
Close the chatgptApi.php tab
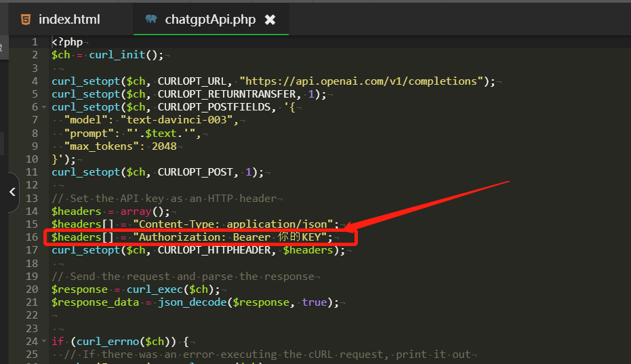(x=270, y=19)
